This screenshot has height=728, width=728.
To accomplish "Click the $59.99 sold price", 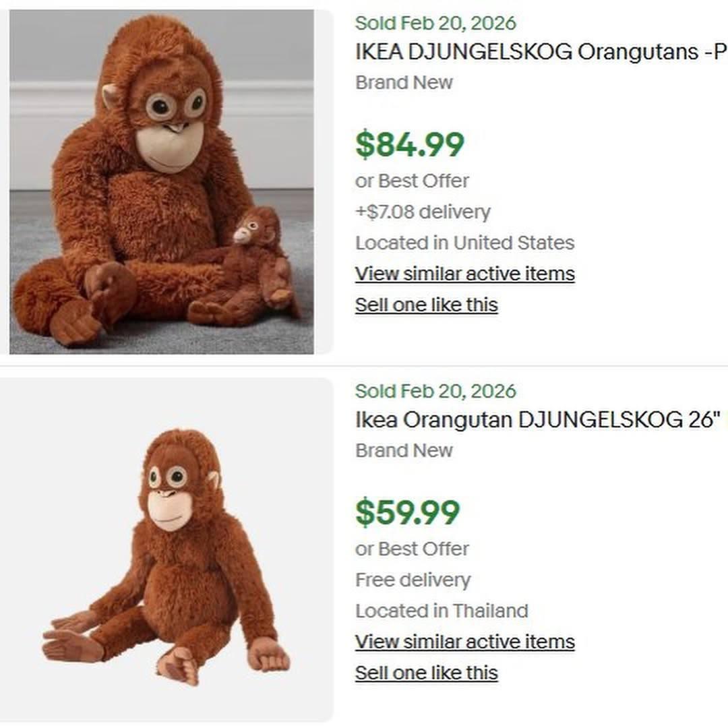I will click(408, 513).
